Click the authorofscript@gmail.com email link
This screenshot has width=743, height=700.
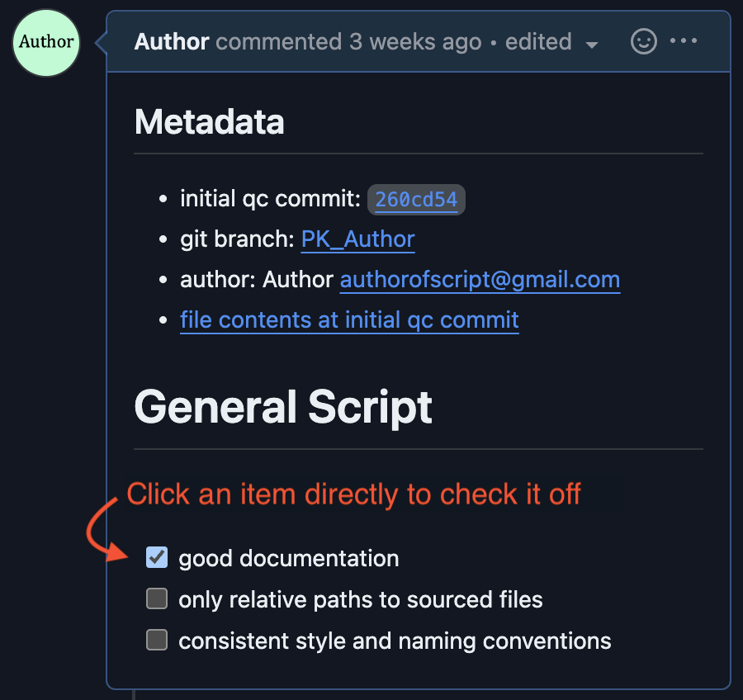480,280
